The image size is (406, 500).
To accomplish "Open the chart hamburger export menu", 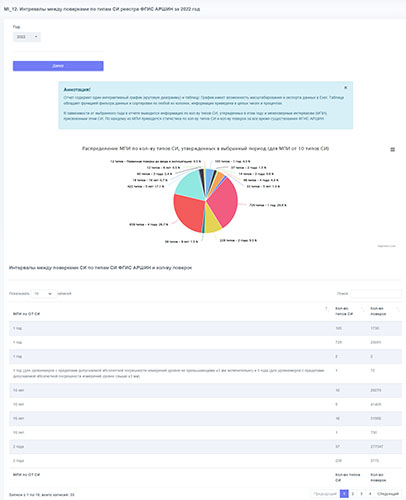I will [392, 150].
